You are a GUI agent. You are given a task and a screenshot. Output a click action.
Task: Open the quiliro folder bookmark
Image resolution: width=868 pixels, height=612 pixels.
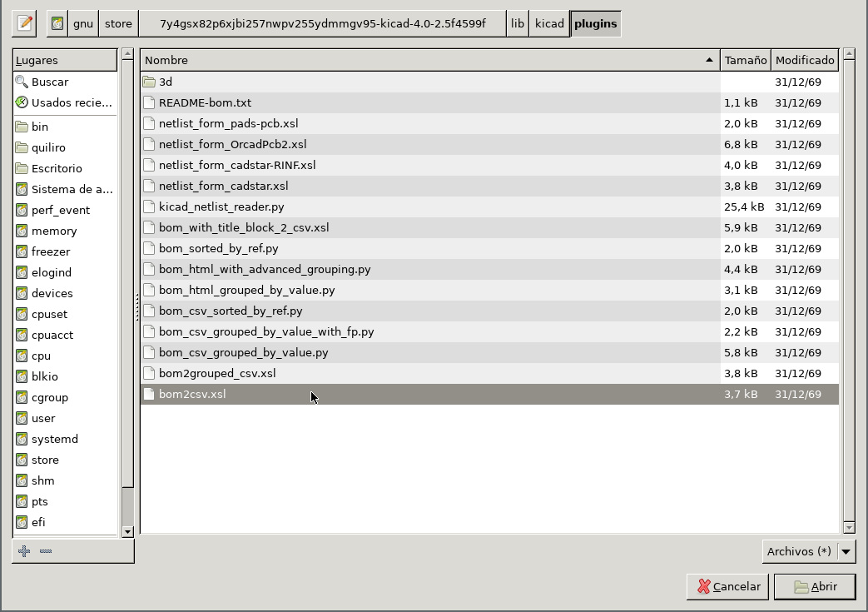click(65, 148)
